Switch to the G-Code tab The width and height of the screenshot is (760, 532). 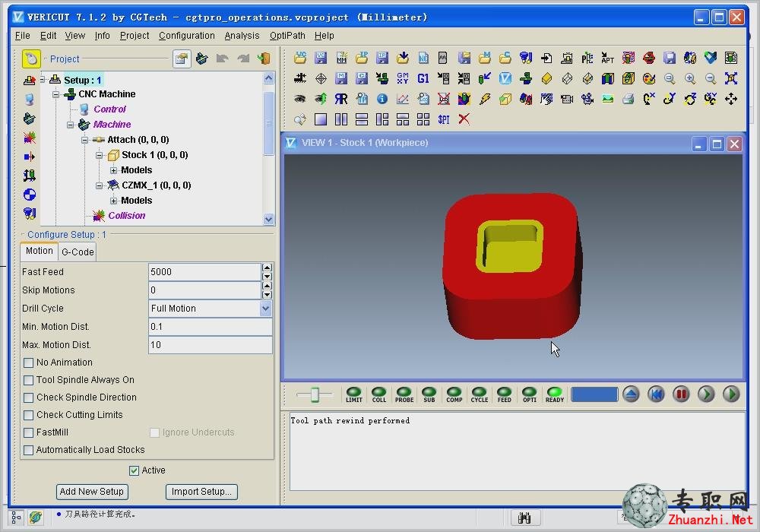point(78,252)
